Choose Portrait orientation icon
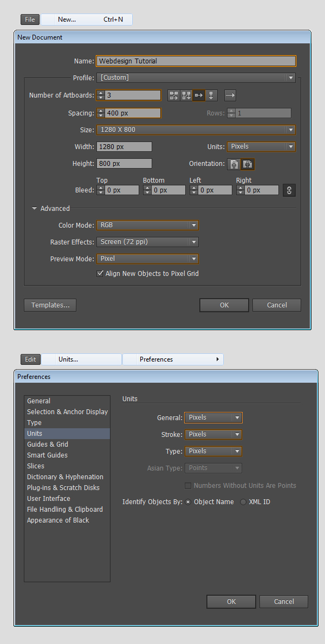 pos(235,164)
